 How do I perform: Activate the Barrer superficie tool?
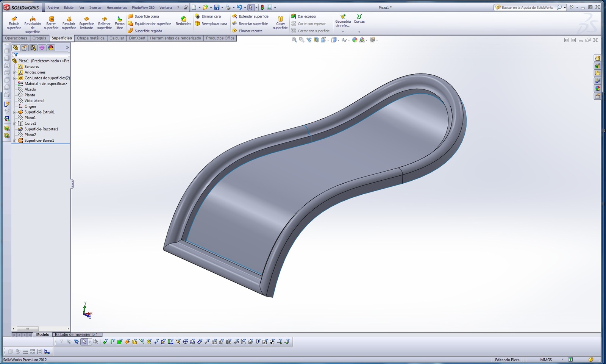point(51,23)
